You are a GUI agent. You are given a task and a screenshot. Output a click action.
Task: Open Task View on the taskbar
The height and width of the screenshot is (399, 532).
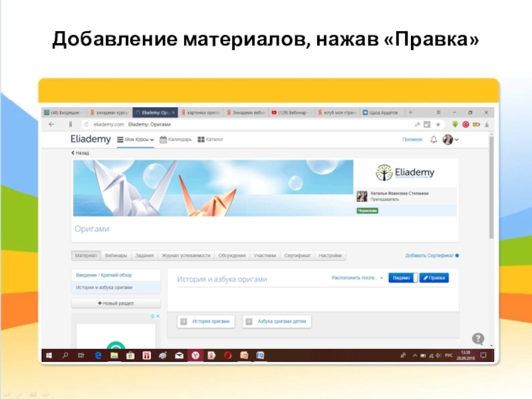pos(81,356)
